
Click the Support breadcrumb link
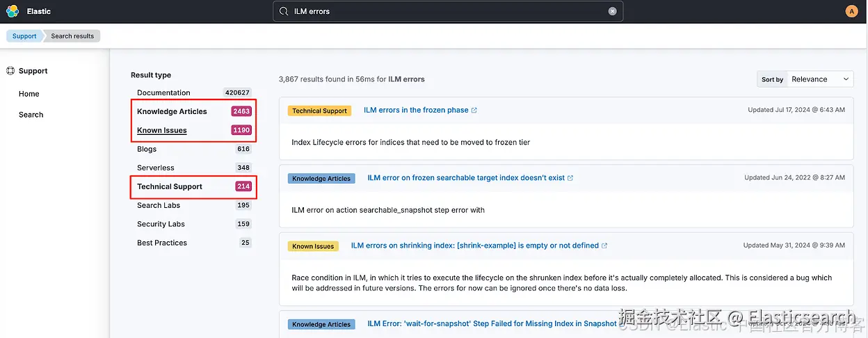pos(24,36)
